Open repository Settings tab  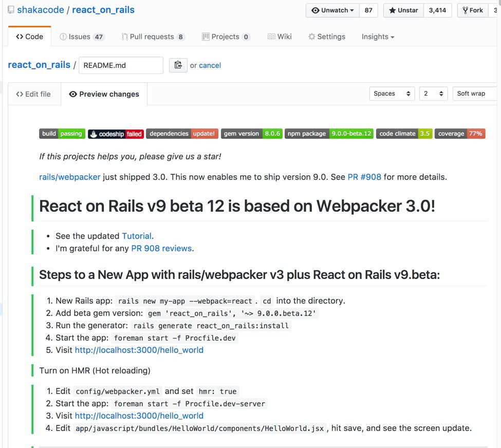(x=326, y=37)
